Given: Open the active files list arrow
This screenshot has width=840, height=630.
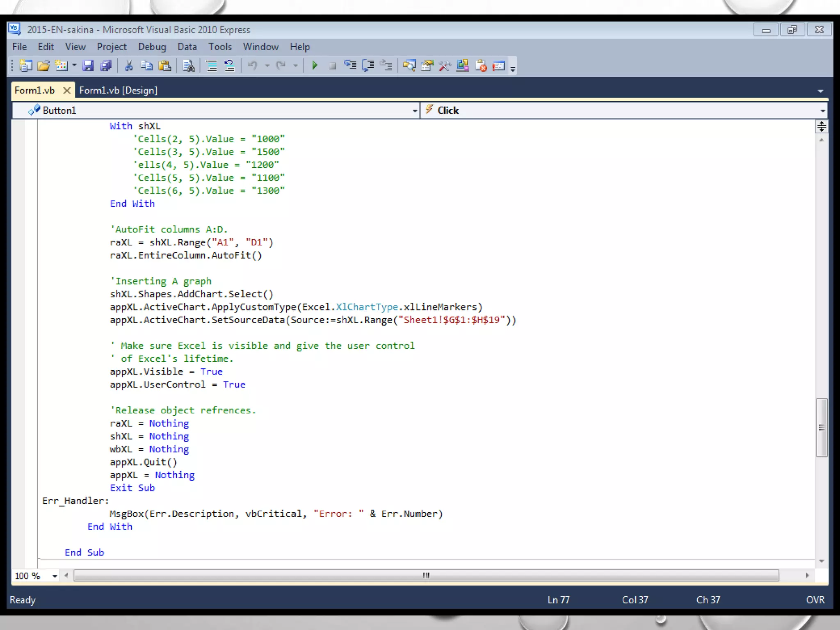Looking at the screenshot, I should pyautogui.click(x=820, y=91).
